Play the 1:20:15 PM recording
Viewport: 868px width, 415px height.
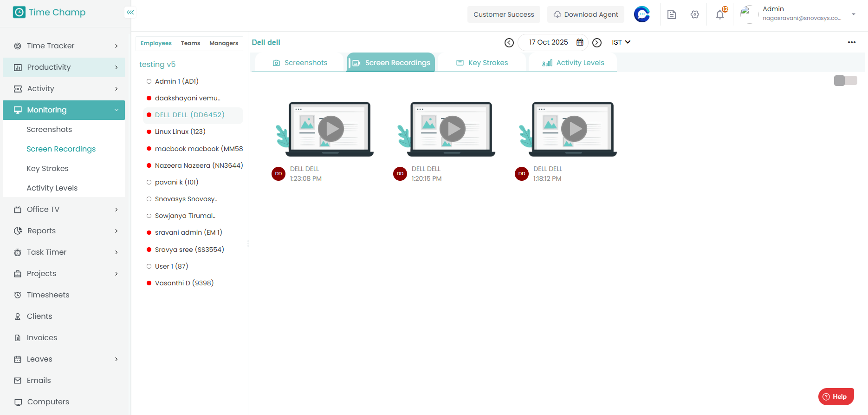tap(453, 129)
